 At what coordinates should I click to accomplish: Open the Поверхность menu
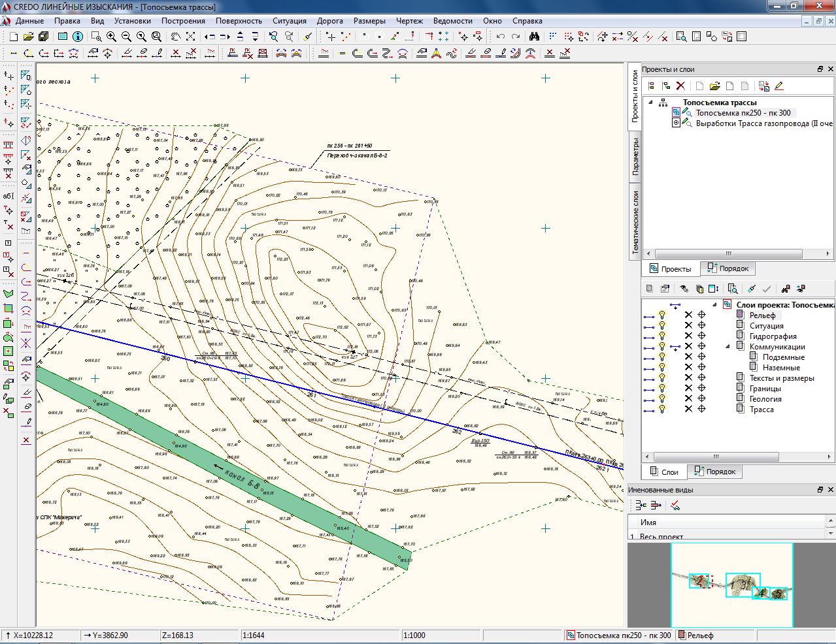pos(239,21)
